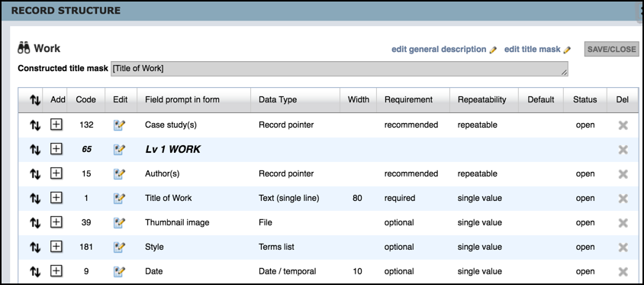Delete the Date field row

623,272
